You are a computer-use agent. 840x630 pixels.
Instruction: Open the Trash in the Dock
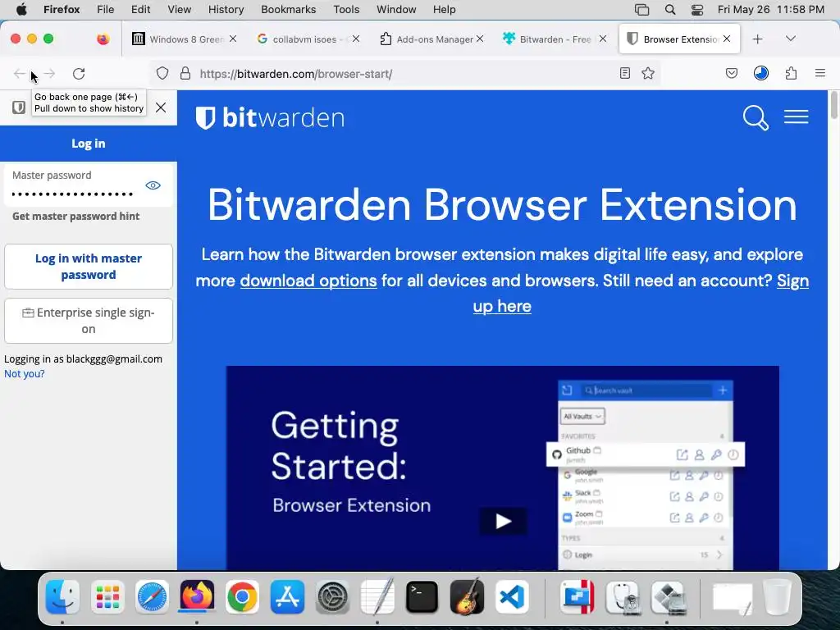[x=778, y=597]
